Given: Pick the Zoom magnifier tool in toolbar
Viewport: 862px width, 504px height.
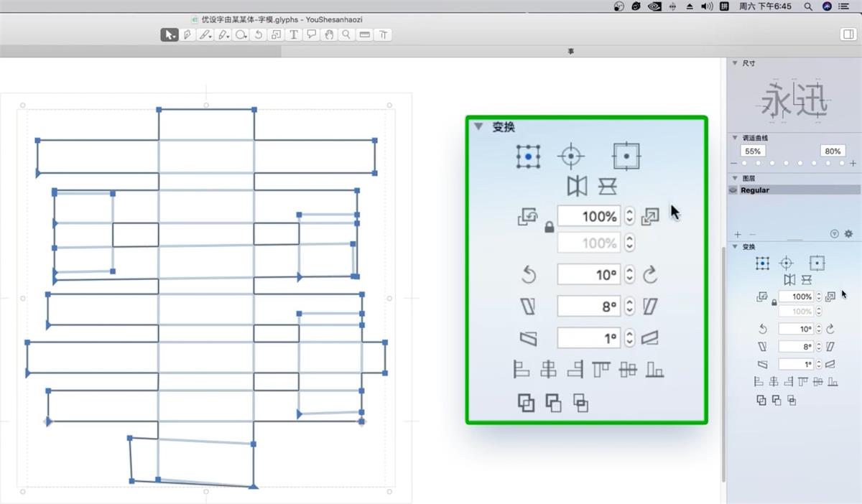Looking at the screenshot, I should tap(346, 34).
